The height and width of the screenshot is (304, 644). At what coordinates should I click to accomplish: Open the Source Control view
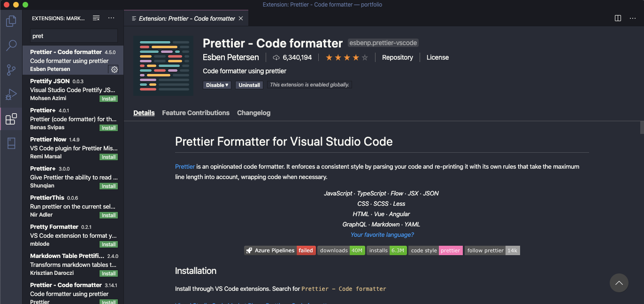pyautogui.click(x=10, y=70)
